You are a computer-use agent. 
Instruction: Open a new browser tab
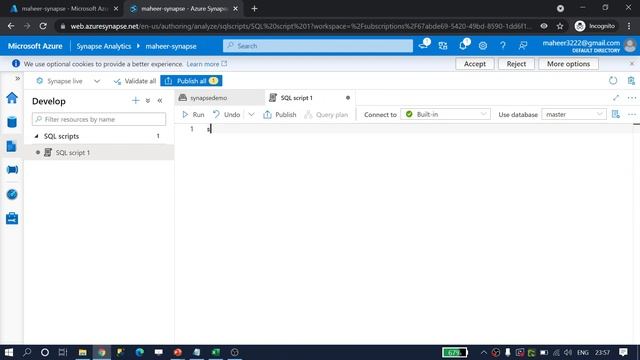pos(254,9)
